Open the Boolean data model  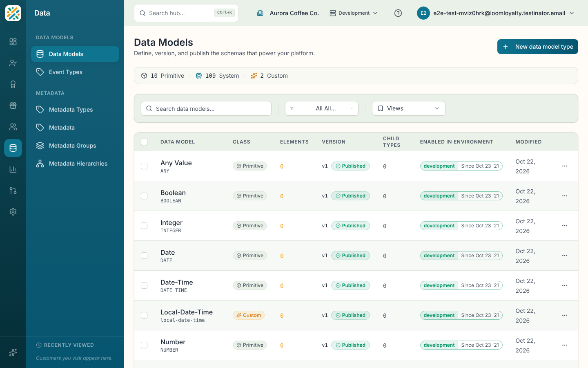173,193
